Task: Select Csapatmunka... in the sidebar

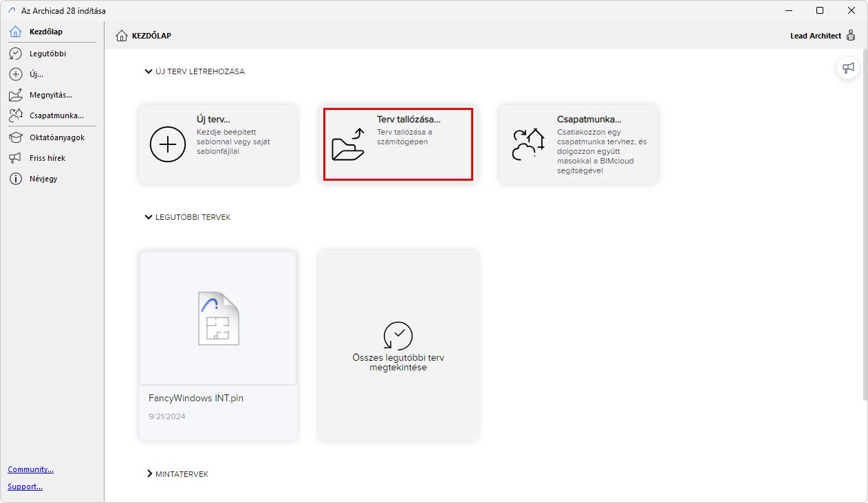Action: pos(52,115)
